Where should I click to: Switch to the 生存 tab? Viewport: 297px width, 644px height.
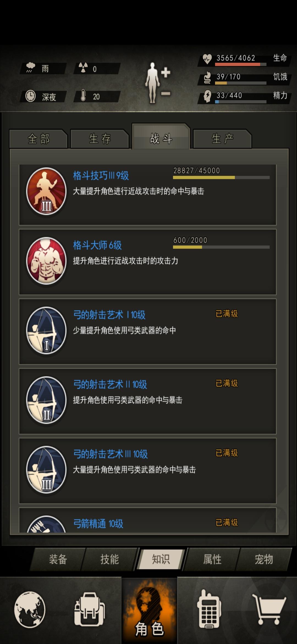pyautogui.click(x=100, y=139)
